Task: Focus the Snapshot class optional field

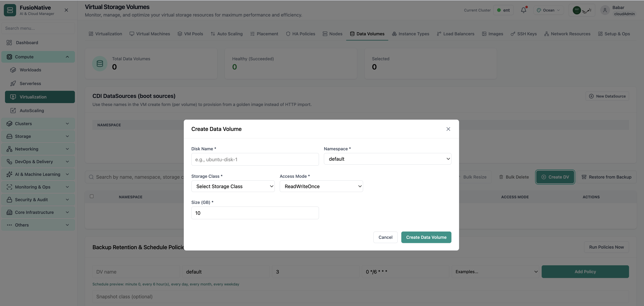Action: pyautogui.click(x=361, y=297)
